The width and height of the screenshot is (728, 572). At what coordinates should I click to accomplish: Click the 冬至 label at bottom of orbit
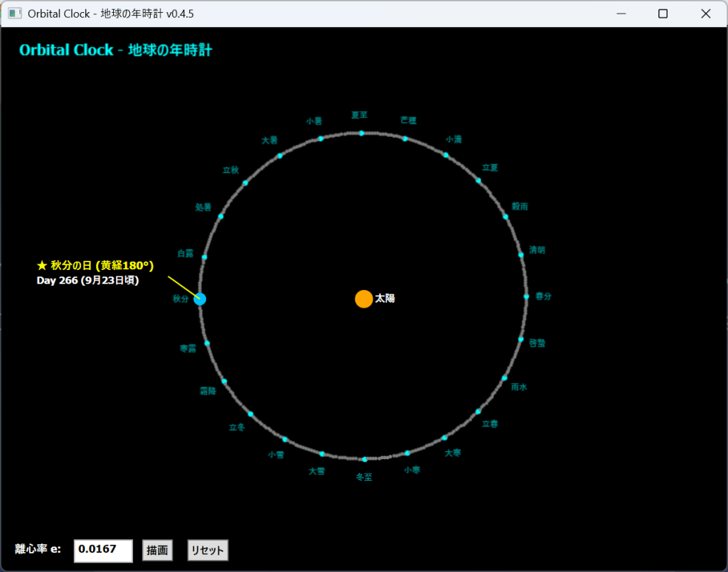click(364, 477)
